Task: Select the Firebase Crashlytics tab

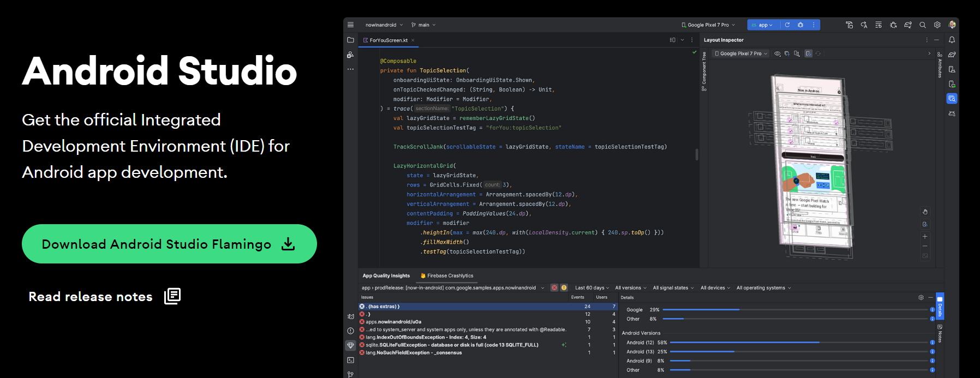Action: click(x=447, y=275)
